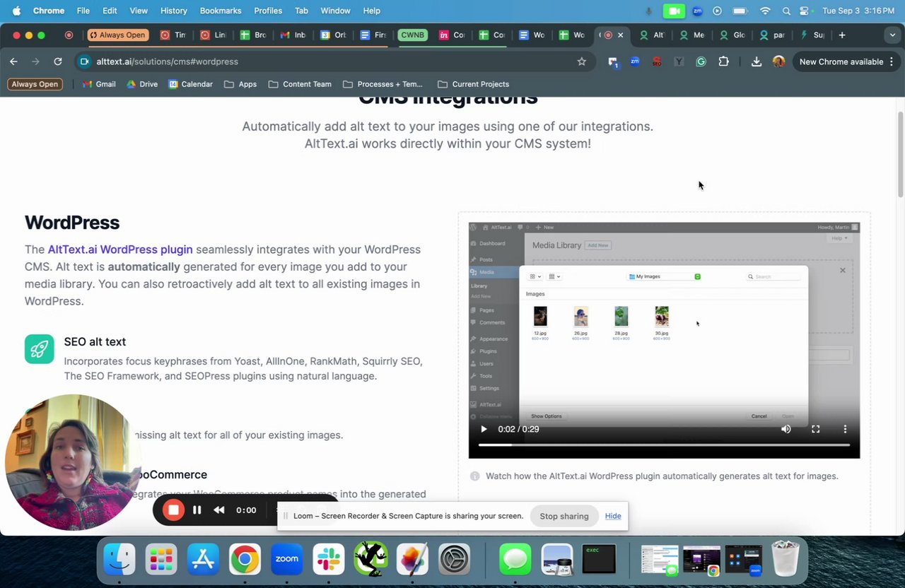This screenshot has height=588, width=905.
Task: Open the Profiles menu
Action: [268, 11]
